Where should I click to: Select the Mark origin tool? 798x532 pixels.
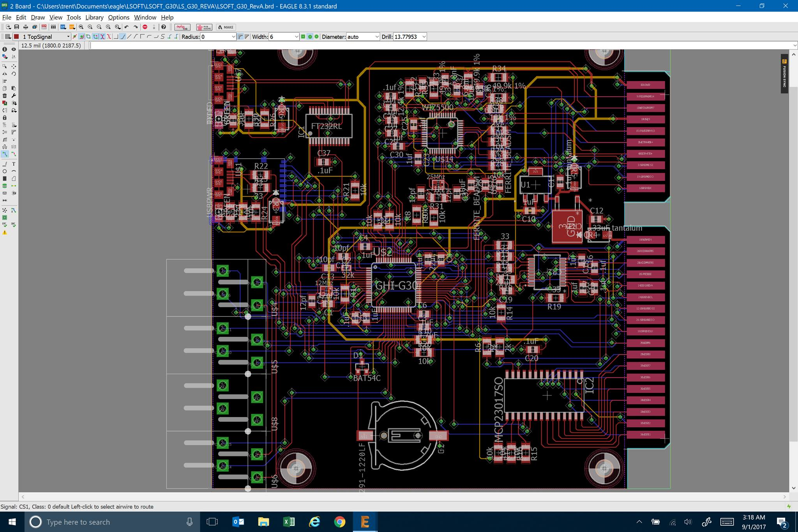click(14, 57)
